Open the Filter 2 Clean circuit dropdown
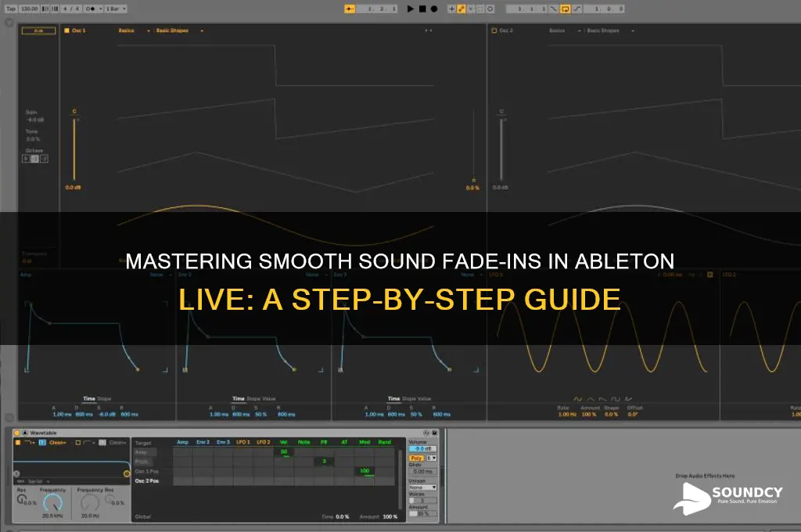 coord(117,443)
